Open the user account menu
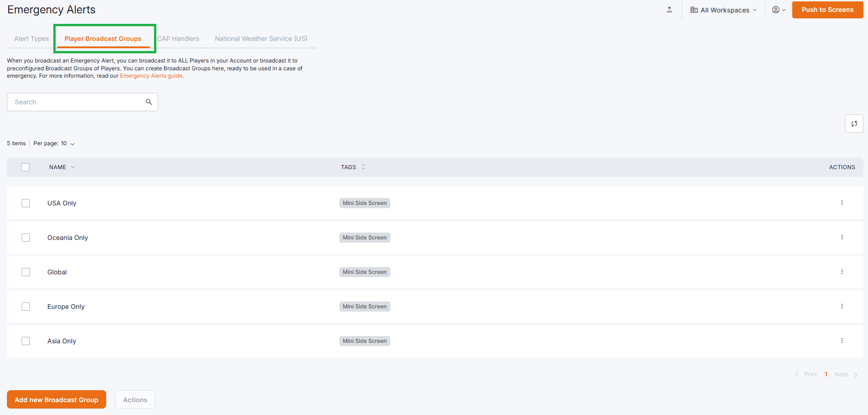 (x=778, y=10)
